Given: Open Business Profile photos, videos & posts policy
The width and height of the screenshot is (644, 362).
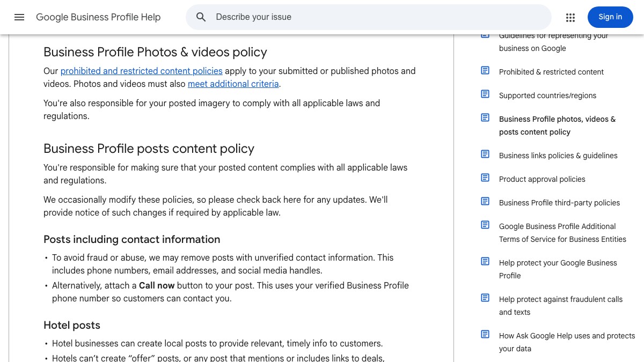Looking at the screenshot, I should (557, 125).
